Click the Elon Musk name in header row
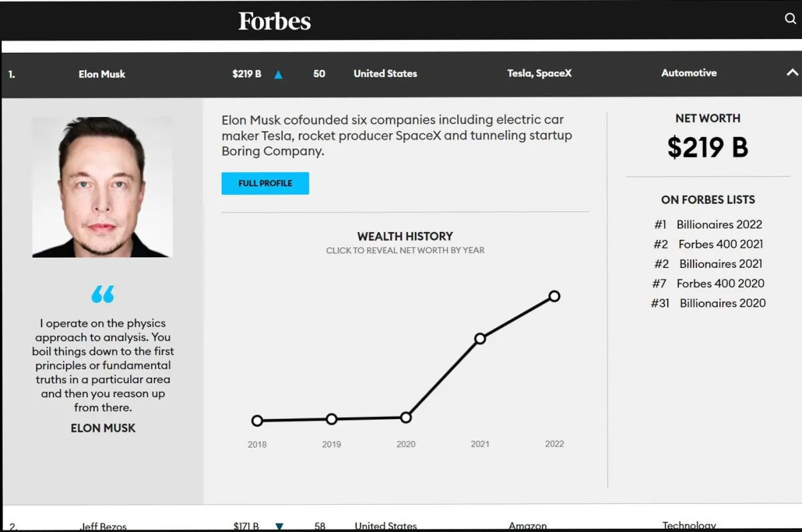Screen dimensions: 802x532 tap(102, 74)
